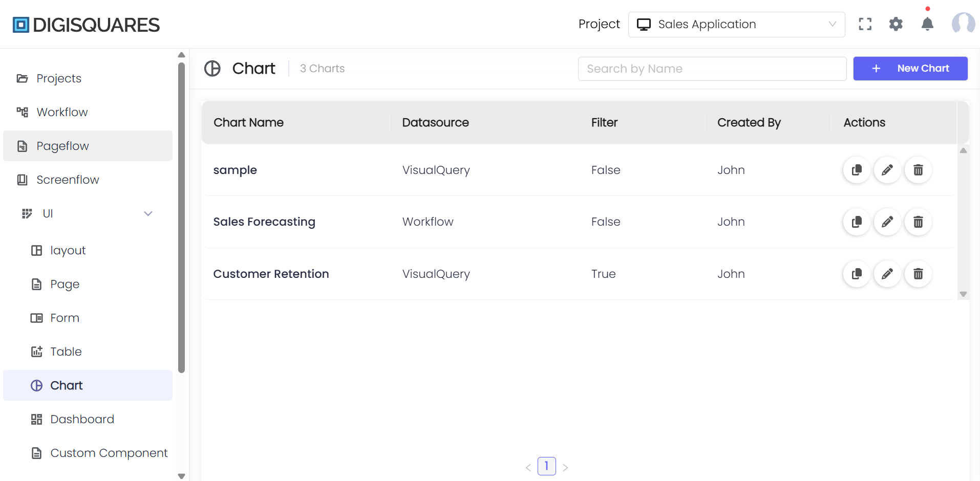Open the notifications bell
980x481 pixels.
[927, 24]
